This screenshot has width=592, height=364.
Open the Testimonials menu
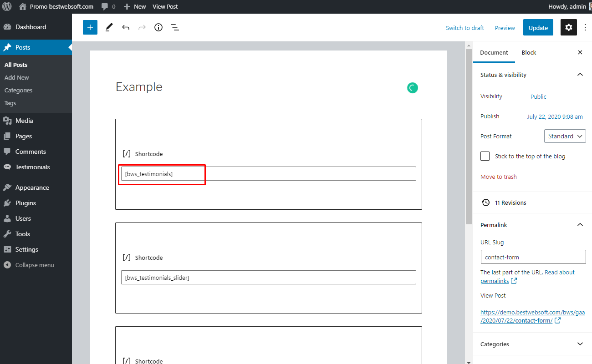[x=36, y=167]
